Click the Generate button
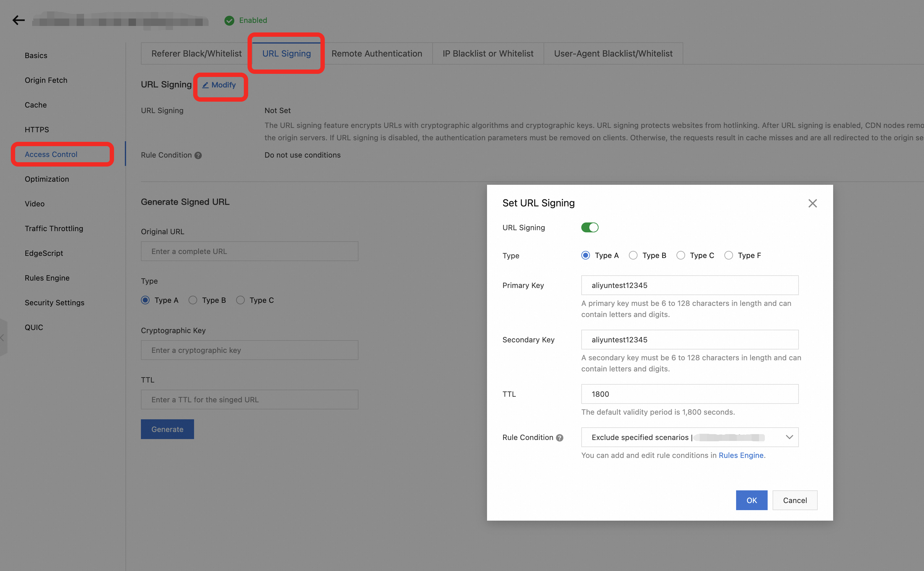 coord(167,429)
